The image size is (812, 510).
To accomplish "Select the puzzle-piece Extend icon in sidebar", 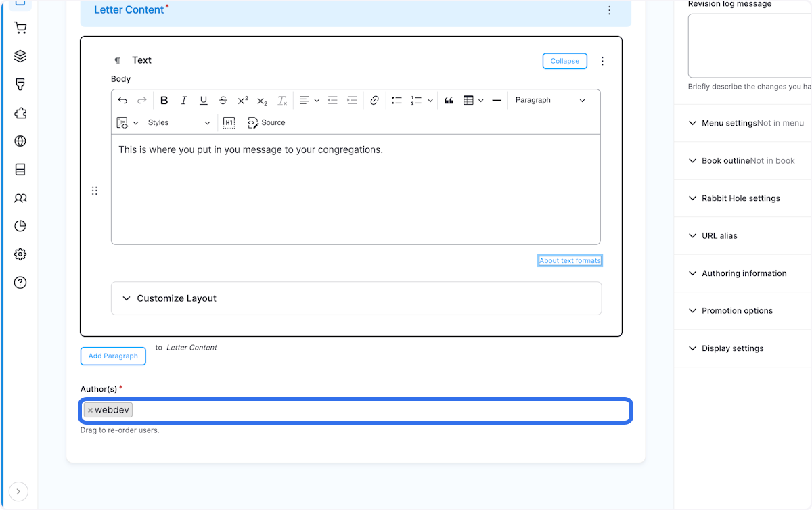I will coord(20,113).
